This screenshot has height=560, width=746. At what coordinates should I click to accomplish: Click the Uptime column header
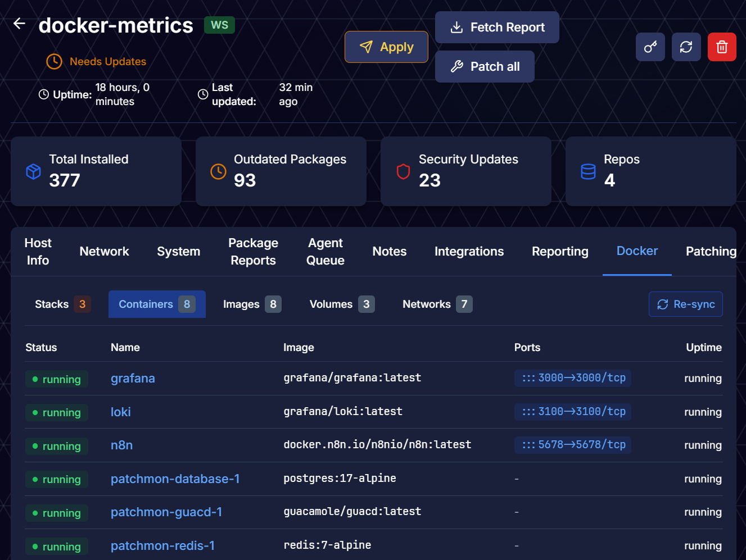[704, 347]
